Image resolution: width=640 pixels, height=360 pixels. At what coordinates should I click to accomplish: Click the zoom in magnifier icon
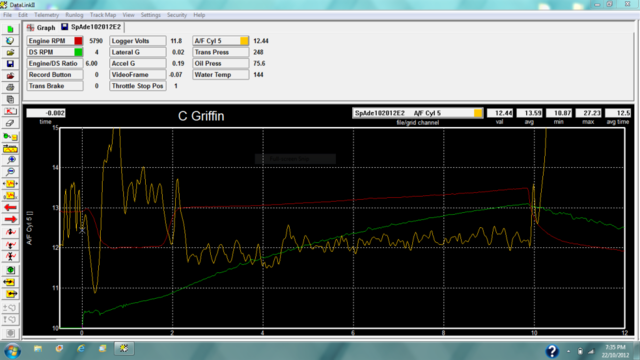(x=11, y=160)
